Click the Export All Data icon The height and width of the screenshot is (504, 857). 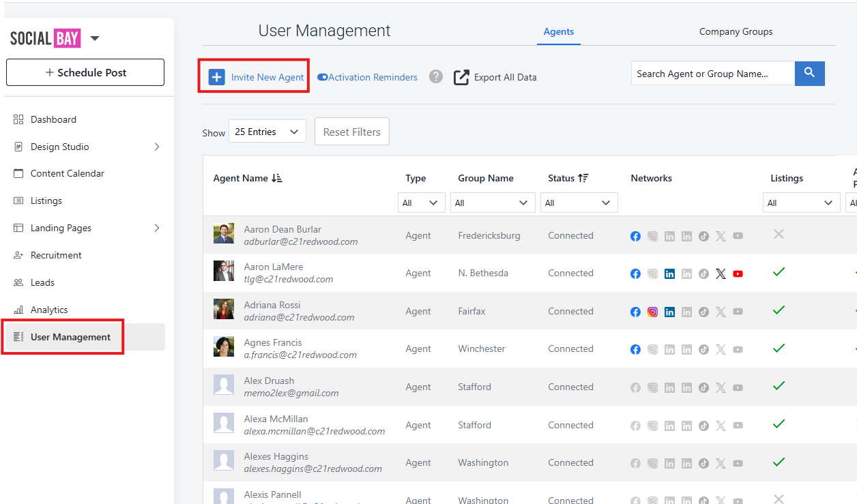pos(462,77)
